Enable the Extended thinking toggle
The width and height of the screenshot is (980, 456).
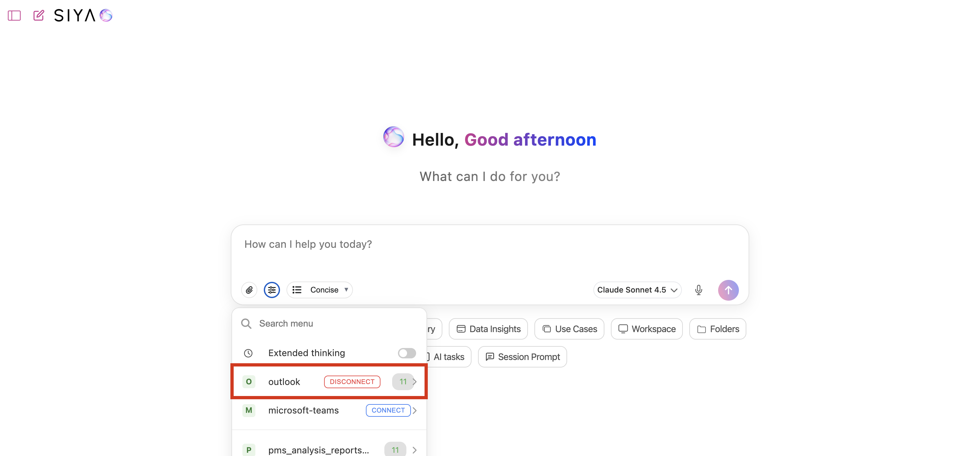coord(407,353)
